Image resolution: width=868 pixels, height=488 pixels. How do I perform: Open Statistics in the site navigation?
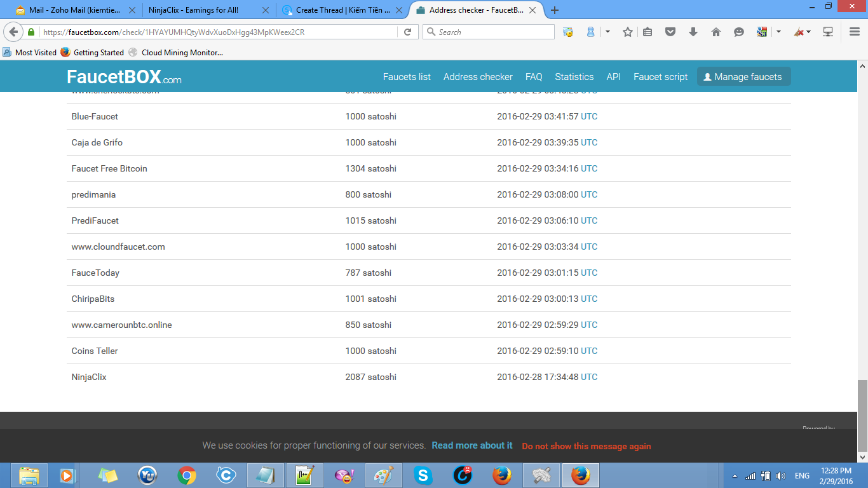(x=574, y=77)
